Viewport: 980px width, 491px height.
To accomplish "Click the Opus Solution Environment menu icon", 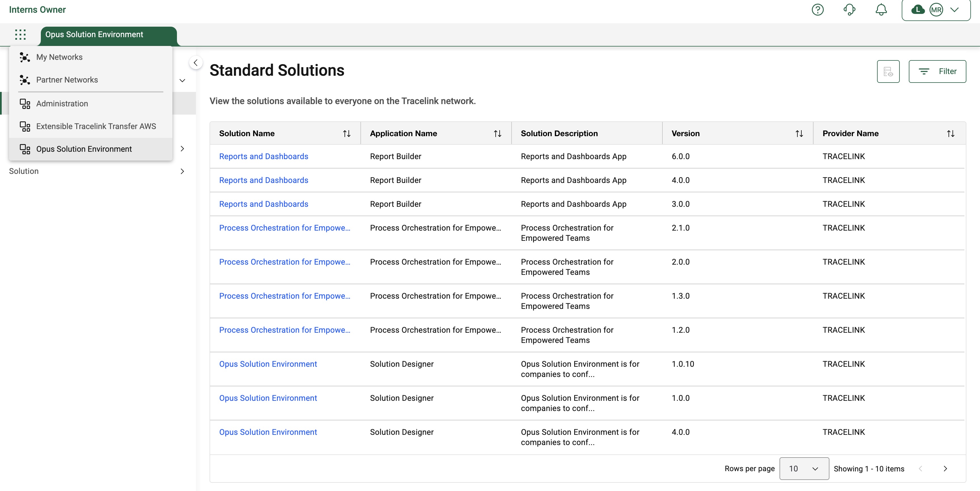I will [25, 149].
